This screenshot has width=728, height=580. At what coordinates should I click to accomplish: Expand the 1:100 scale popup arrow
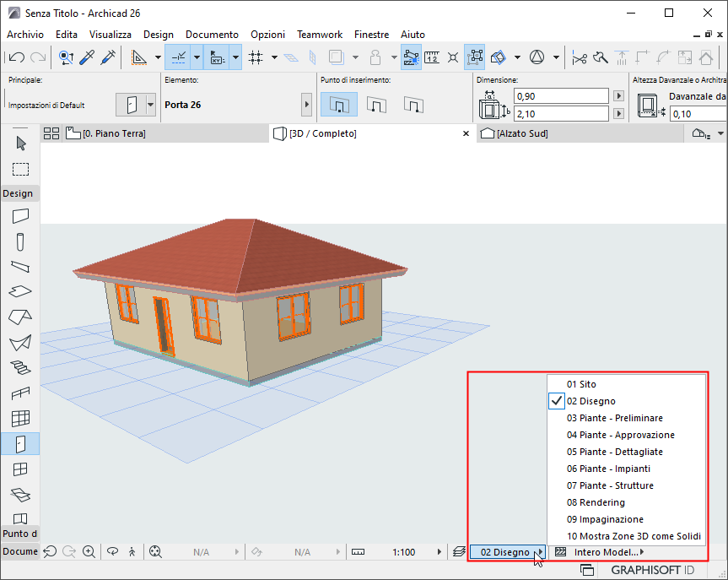pyautogui.click(x=439, y=552)
